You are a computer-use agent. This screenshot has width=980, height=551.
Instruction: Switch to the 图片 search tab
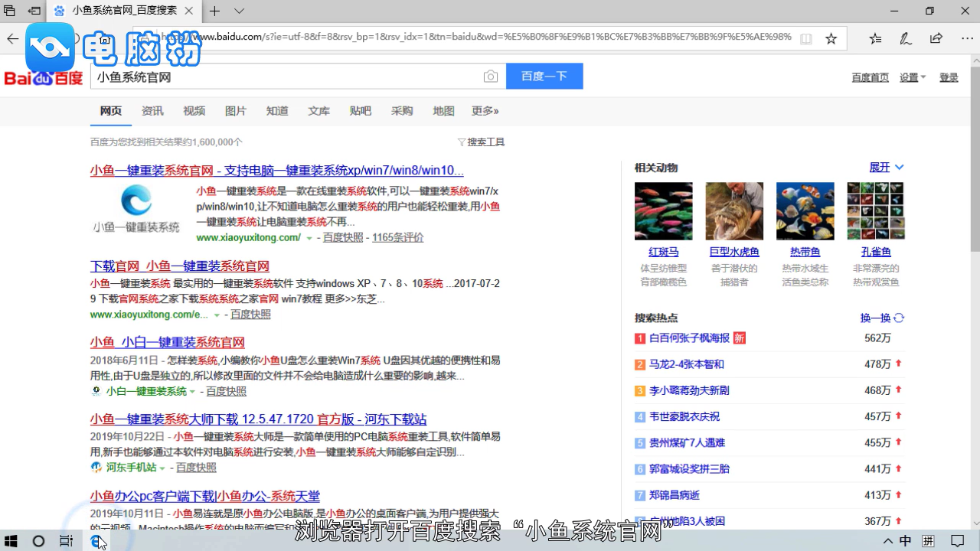pyautogui.click(x=236, y=111)
